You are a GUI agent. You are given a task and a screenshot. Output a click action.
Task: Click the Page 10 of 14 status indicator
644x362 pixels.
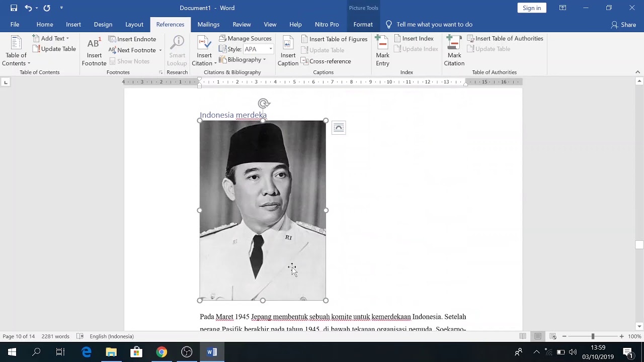pos(19,336)
